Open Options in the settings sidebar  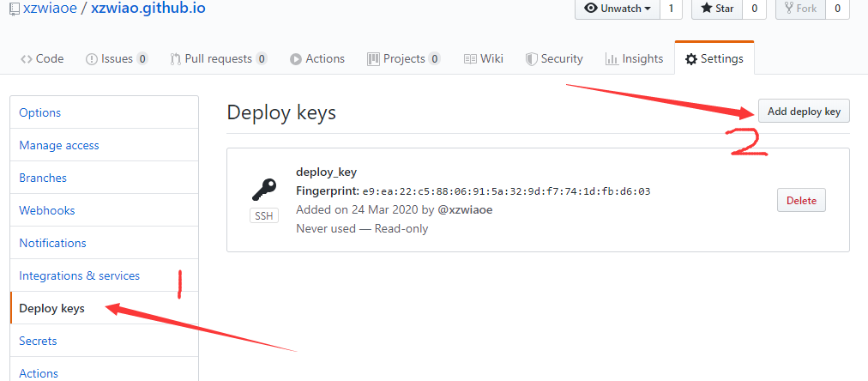click(104, 112)
